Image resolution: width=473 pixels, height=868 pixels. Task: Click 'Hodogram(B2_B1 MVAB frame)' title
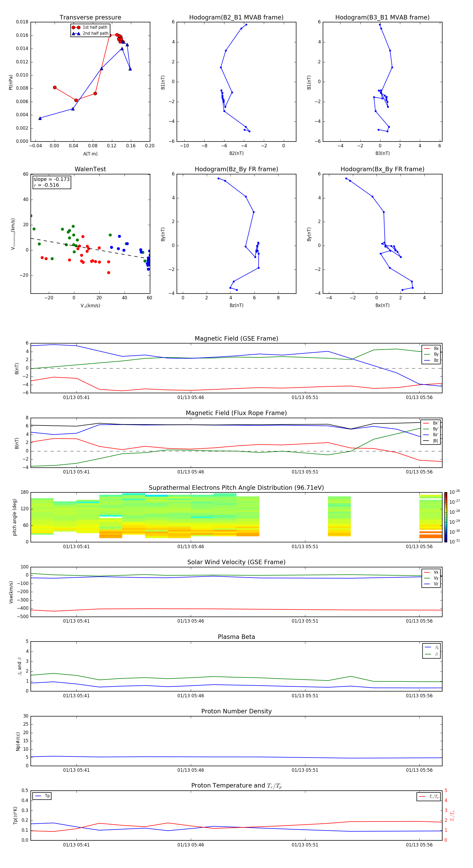pyautogui.click(x=236, y=17)
